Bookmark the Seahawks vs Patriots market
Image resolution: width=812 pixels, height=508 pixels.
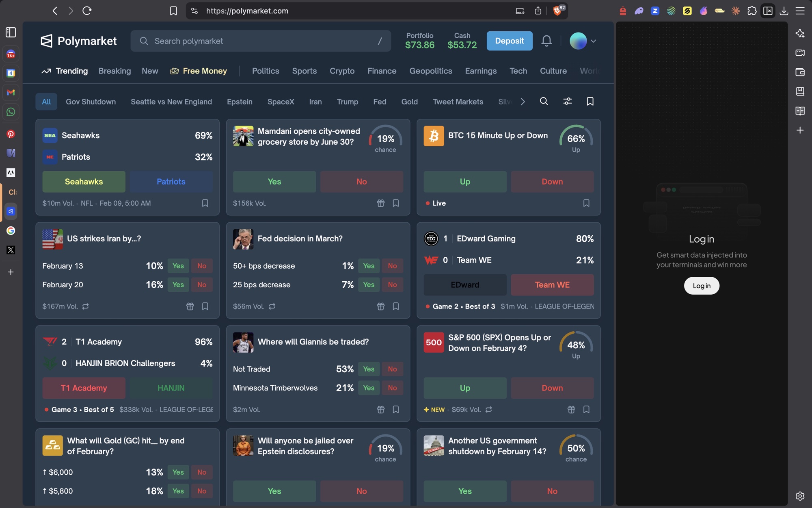coord(205,203)
